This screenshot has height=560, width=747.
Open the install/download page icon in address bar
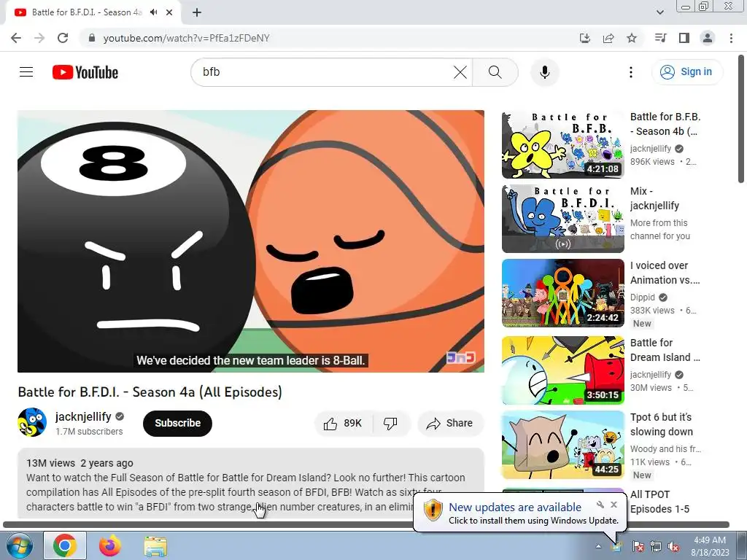(x=584, y=38)
